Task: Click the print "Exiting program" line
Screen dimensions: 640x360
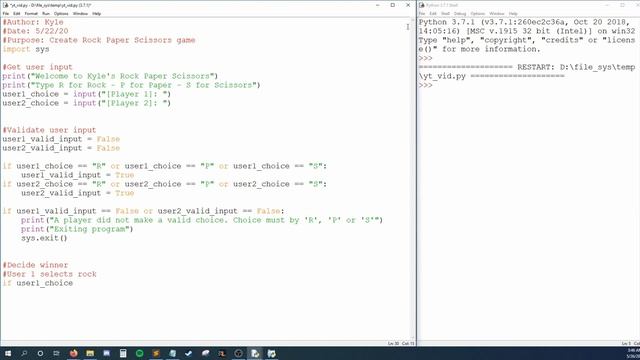Action: (x=77, y=229)
